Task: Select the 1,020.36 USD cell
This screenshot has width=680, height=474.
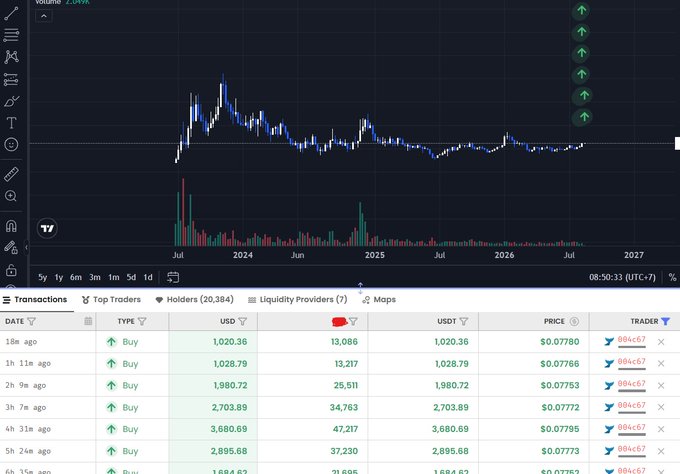Action: pyautogui.click(x=213, y=342)
